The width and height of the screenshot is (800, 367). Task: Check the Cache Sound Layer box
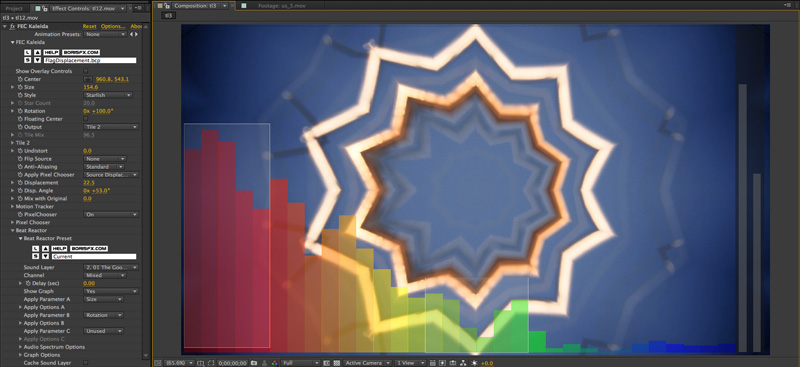[86, 363]
